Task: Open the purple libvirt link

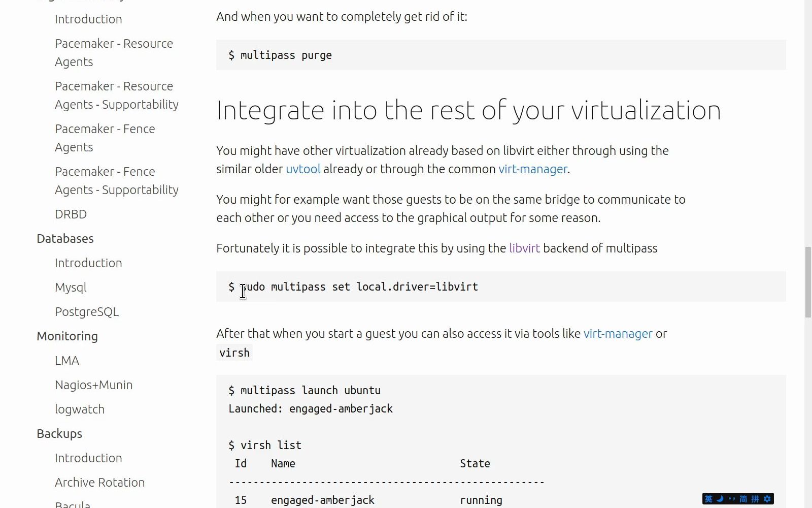Action: (524, 248)
